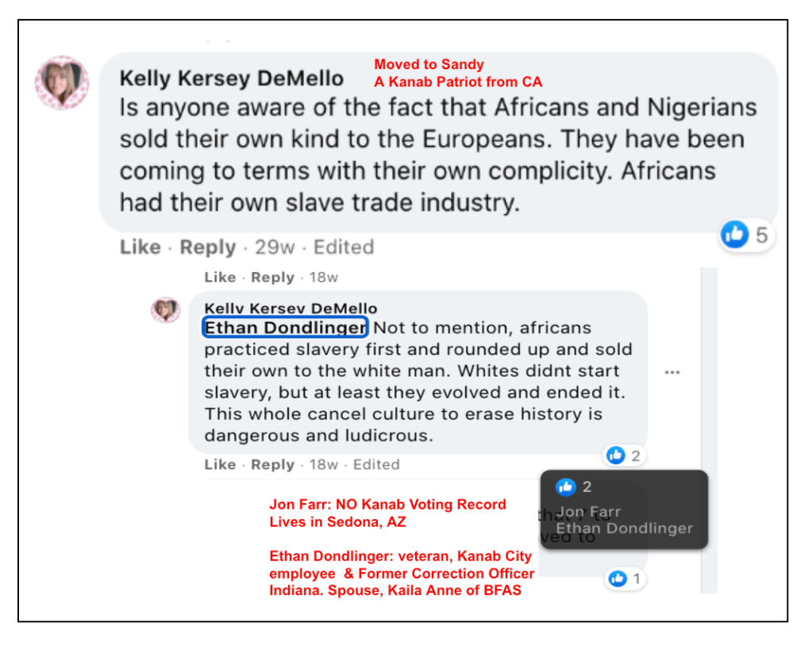812x646 pixels.
Task: Reply to the top comment next to 29w
Action: coord(207,247)
